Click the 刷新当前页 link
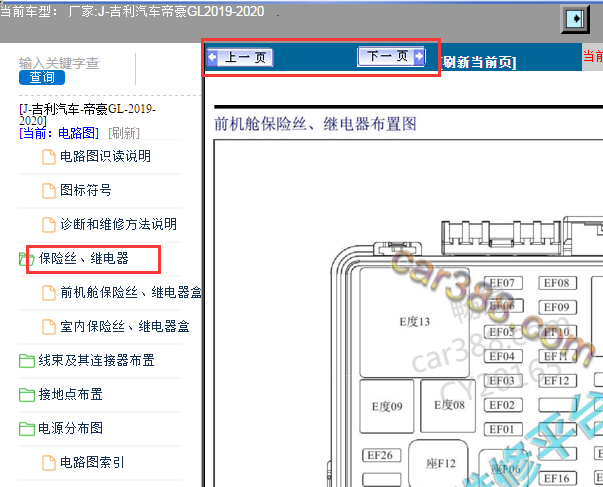 point(477,62)
